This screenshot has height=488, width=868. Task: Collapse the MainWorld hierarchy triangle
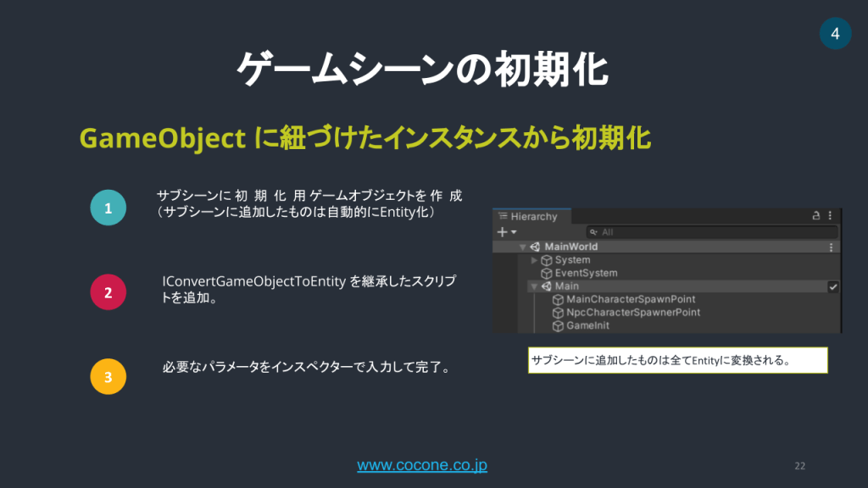pyautogui.click(x=522, y=247)
